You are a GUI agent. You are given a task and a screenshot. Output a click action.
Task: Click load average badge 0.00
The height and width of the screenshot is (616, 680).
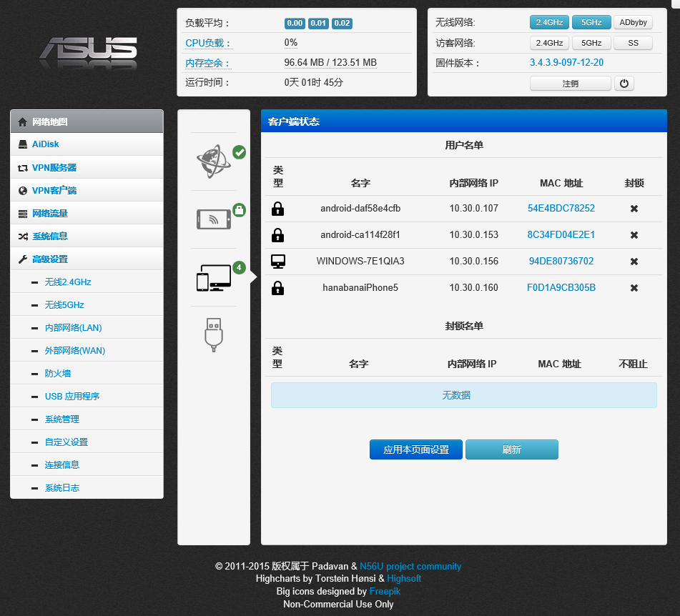pyautogui.click(x=295, y=23)
